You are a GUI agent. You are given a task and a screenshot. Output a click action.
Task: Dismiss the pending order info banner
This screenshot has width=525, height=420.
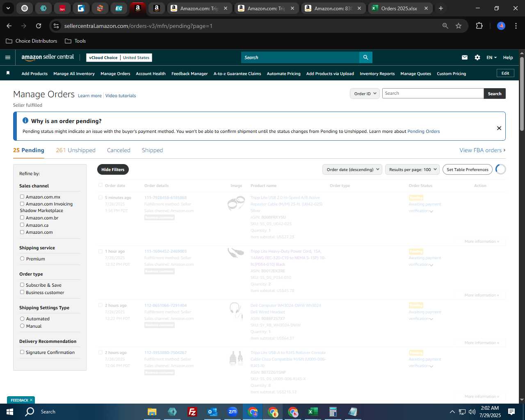(499, 128)
